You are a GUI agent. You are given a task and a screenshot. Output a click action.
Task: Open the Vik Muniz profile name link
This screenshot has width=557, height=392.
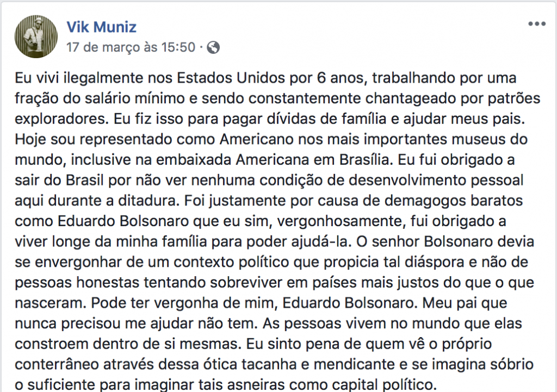tap(102, 27)
